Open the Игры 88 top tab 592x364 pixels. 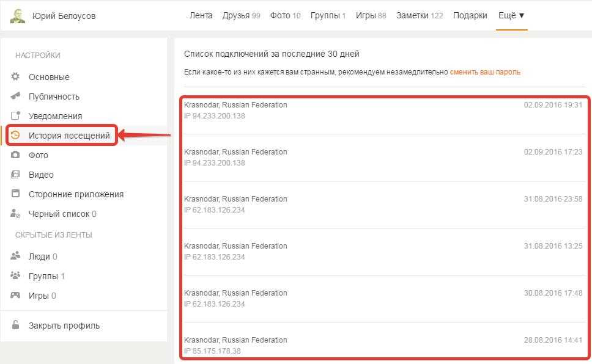[371, 15]
